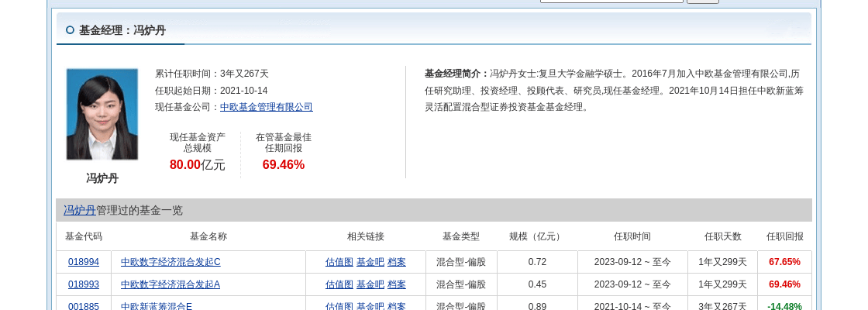Click the 基金经理：冯炉丹 section title
This screenshot has width=868, height=310.
pyautogui.click(x=122, y=30)
